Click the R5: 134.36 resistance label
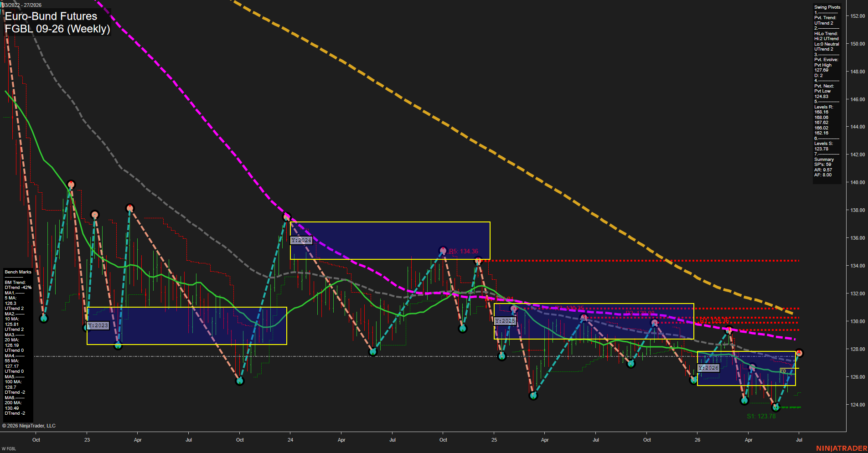The height and width of the screenshot is (453, 868). [464, 252]
